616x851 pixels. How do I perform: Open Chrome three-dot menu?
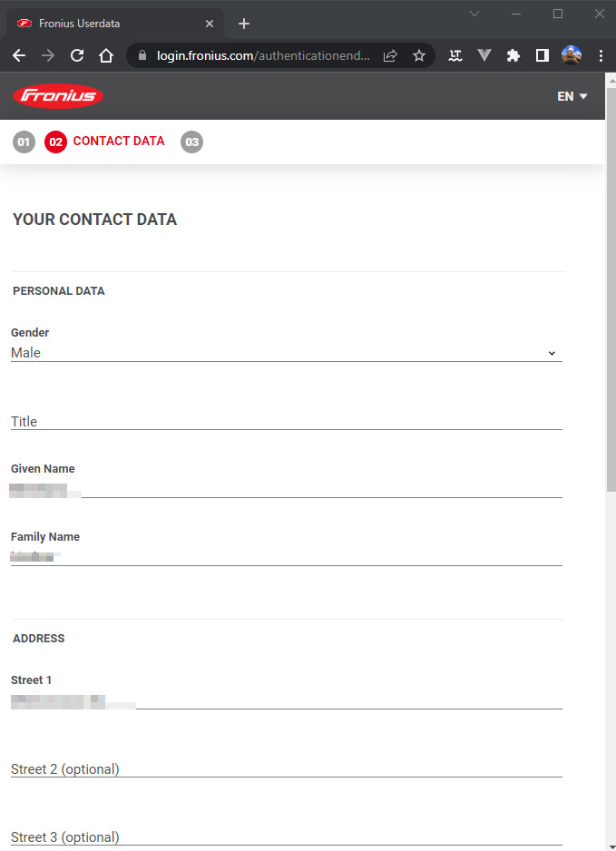[601, 55]
